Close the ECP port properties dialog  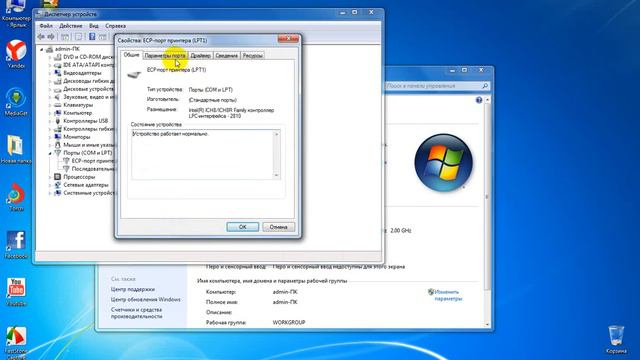click(x=288, y=39)
